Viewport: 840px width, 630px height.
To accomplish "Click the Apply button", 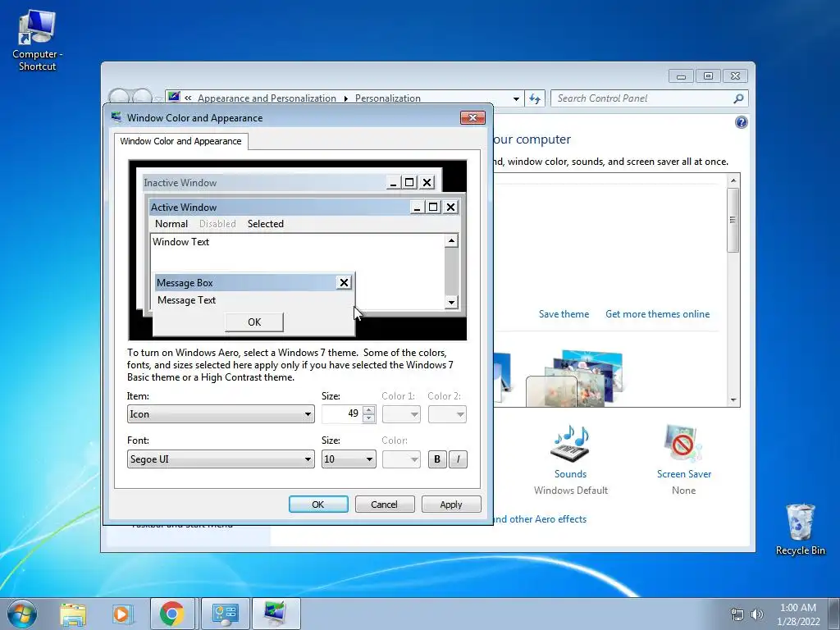I will (x=451, y=504).
